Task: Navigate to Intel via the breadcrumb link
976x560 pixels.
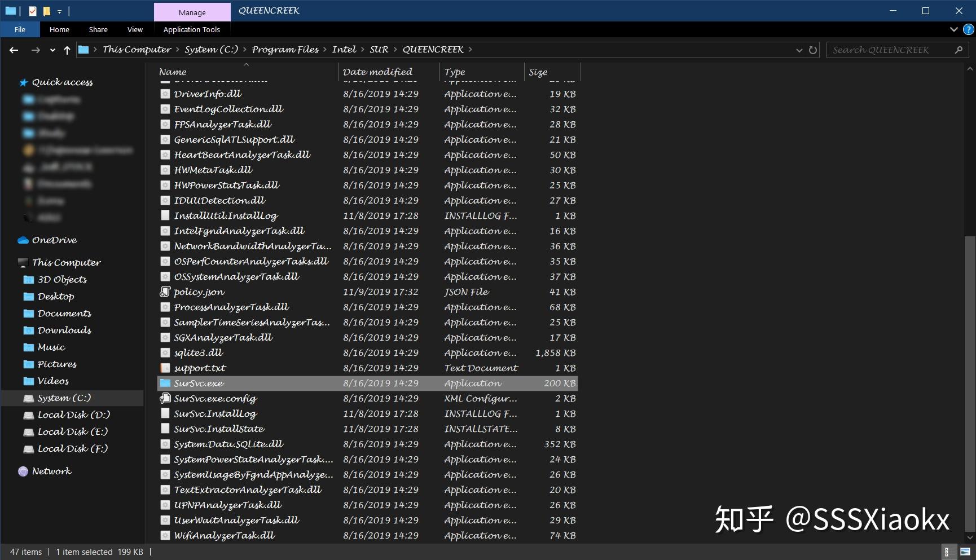Action: click(x=344, y=49)
